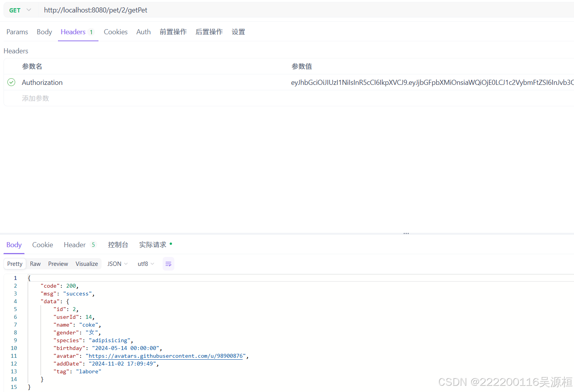Click the "birthday" value 2024-05-14 00:00:00

125,348
